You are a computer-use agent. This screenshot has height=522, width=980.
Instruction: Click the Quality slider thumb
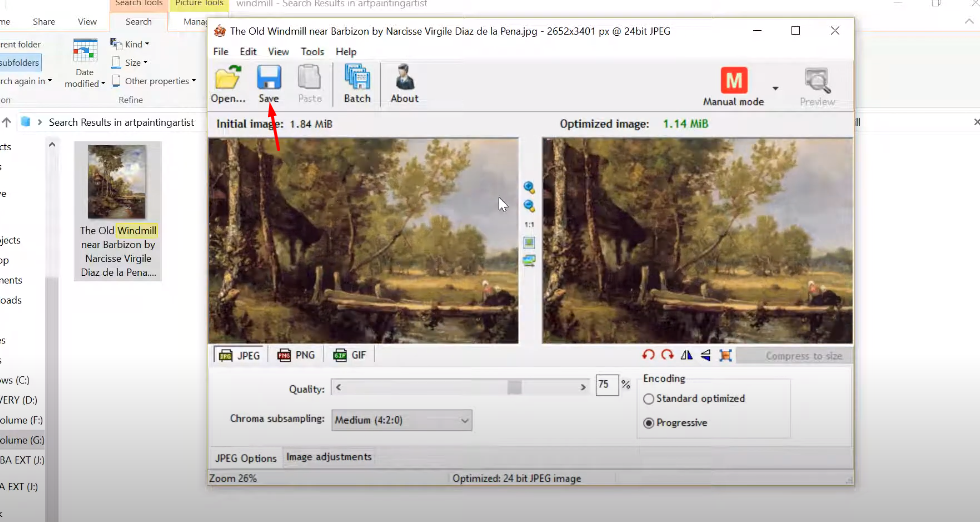point(514,388)
